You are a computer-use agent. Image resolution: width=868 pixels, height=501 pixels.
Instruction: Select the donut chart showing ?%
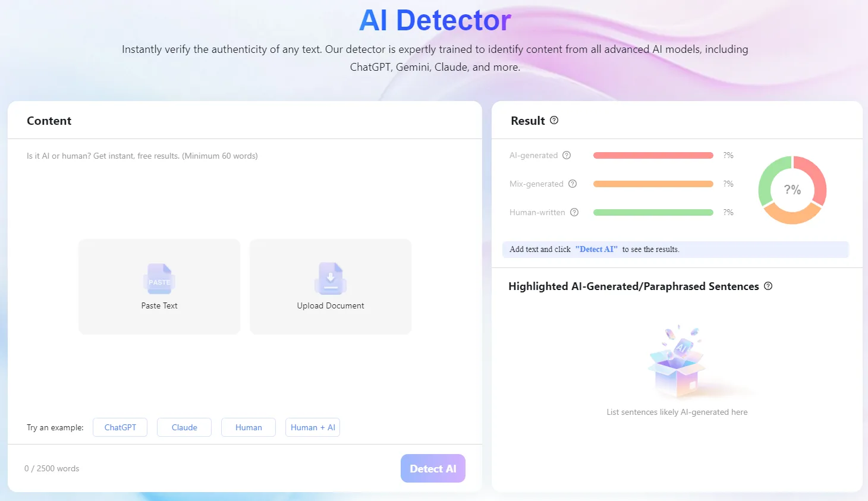tap(792, 189)
